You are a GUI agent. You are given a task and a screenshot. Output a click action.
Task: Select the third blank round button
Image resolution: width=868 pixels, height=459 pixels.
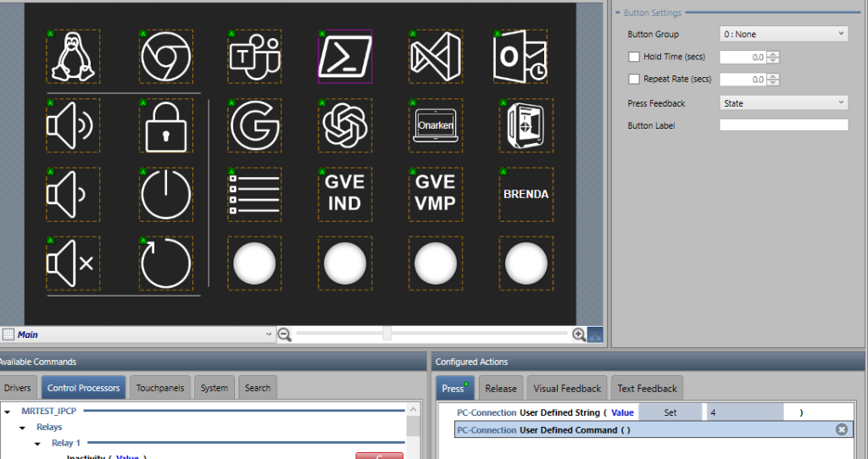point(436,263)
